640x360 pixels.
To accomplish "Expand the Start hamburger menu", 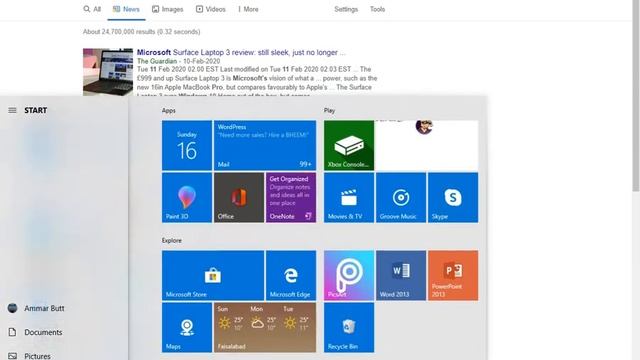I will point(12,110).
